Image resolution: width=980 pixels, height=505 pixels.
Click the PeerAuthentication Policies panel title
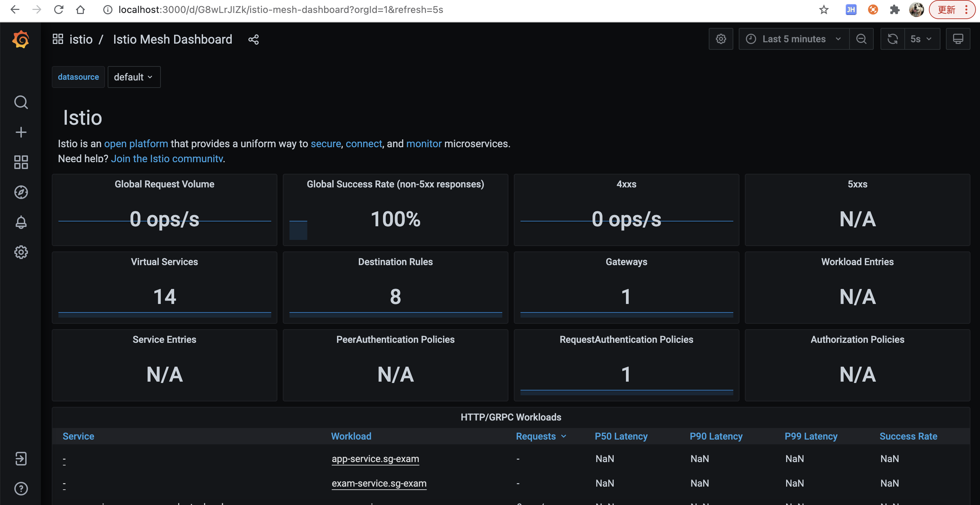(395, 339)
